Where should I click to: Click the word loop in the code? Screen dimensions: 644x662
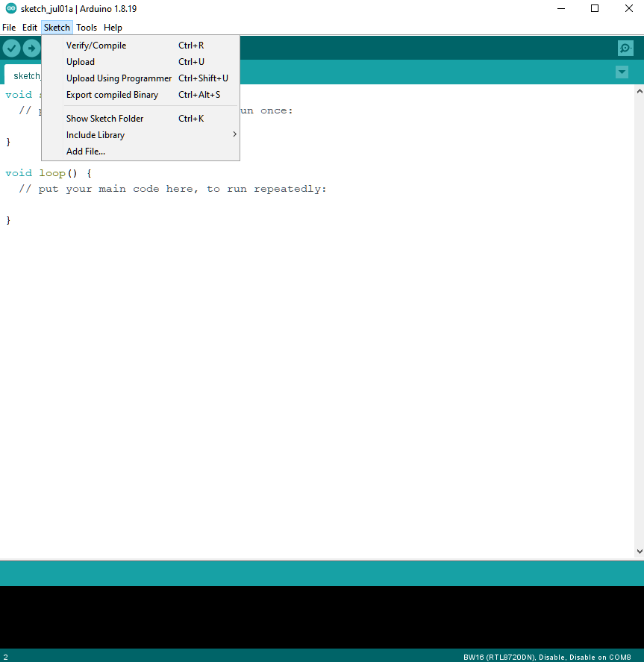click(x=52, y=173)
